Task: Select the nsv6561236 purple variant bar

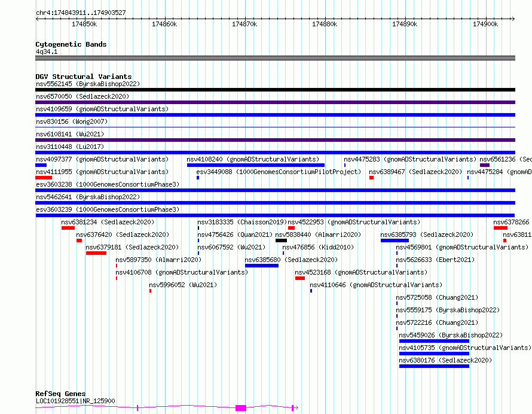Action: click(485, 165)
